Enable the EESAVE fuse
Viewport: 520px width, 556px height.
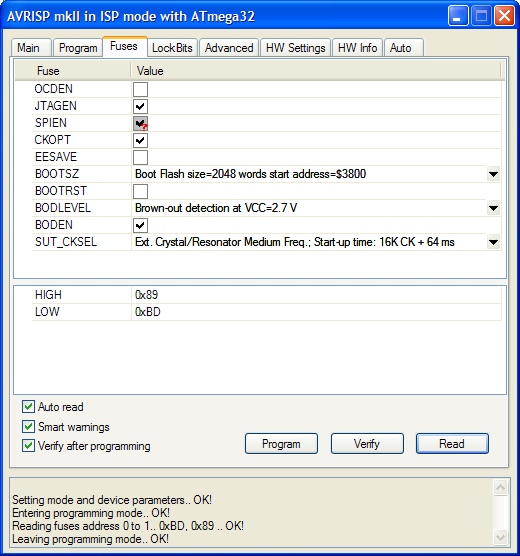[x=140, y=157]
